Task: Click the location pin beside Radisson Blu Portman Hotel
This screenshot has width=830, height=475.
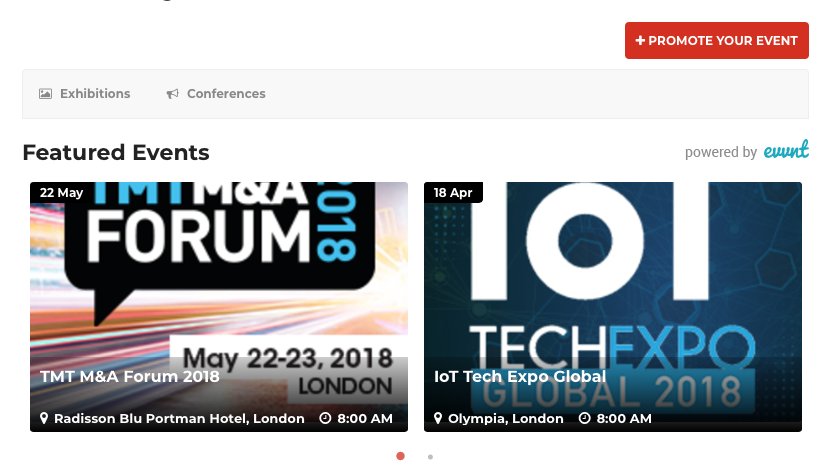Action: (x=44, y=418)
